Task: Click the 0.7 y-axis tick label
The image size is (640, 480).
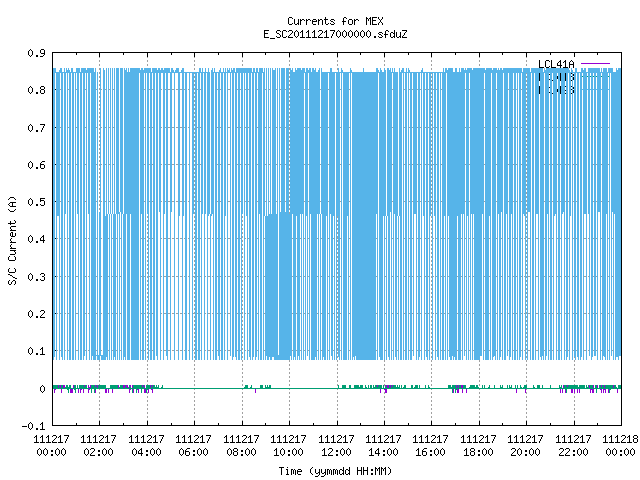Action: click(36, 128)
